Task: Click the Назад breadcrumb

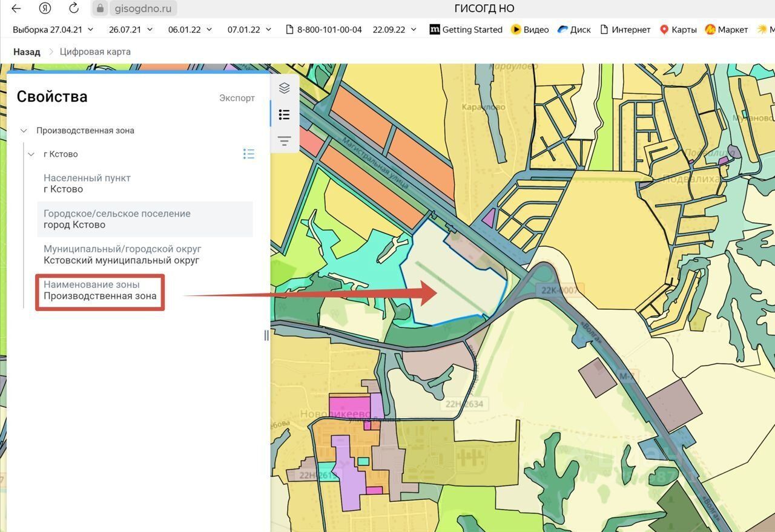Action: [27, 51]
